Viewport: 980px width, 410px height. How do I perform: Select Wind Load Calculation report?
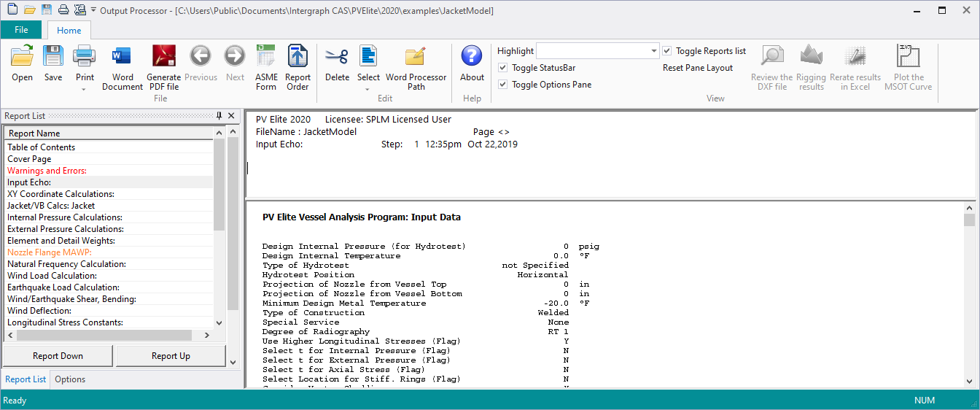[x=109, y=276]
